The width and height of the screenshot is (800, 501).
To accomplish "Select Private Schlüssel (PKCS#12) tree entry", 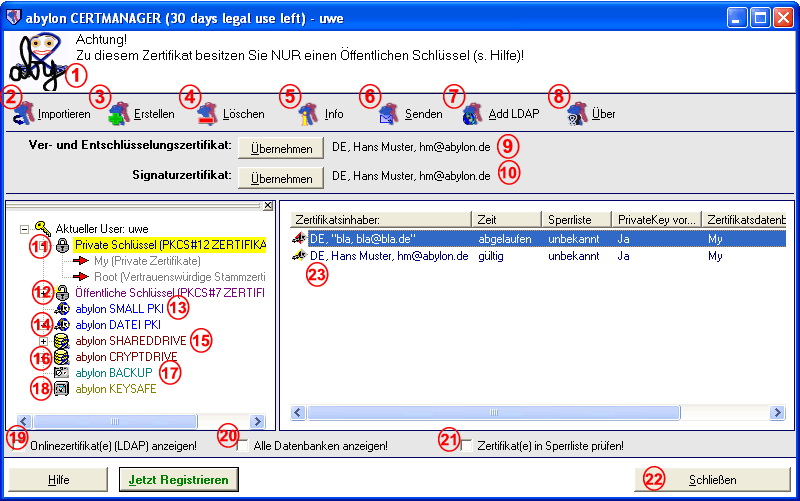I will click(x=170, y=245).
